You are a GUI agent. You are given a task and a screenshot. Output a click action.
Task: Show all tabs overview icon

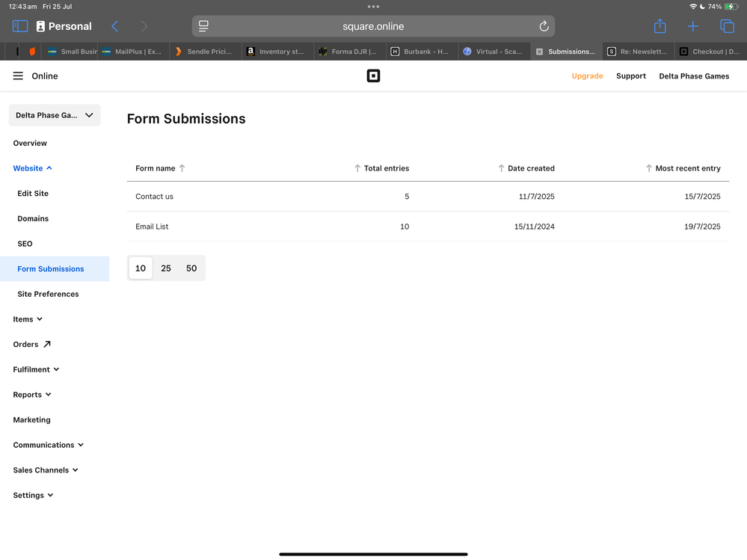tap(727, 26)
